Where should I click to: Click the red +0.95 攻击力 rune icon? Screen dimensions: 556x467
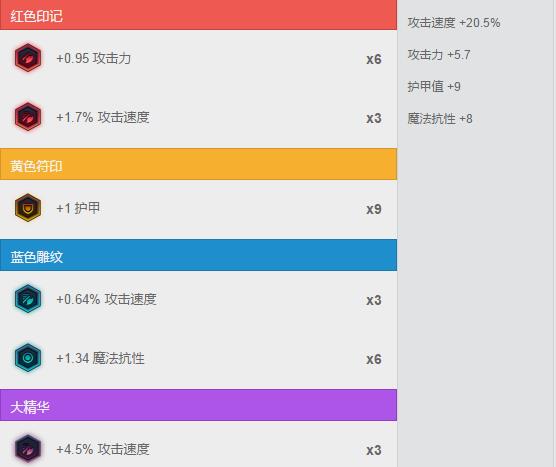28,57
